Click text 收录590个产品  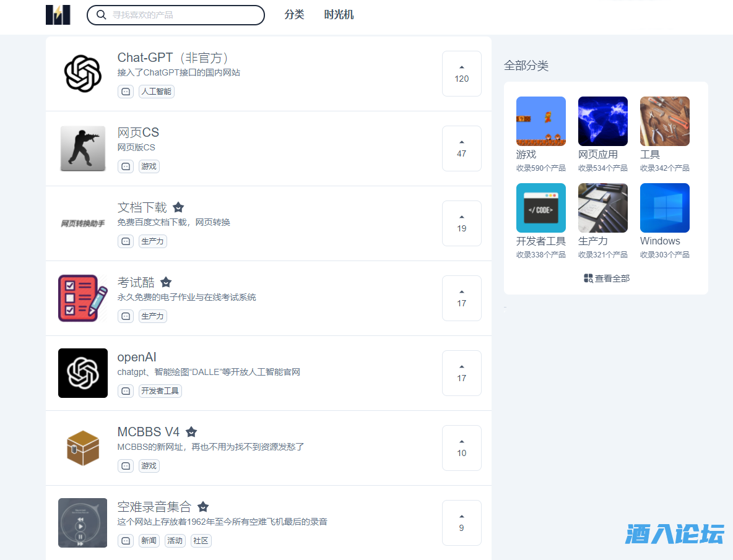pos(541,168)
